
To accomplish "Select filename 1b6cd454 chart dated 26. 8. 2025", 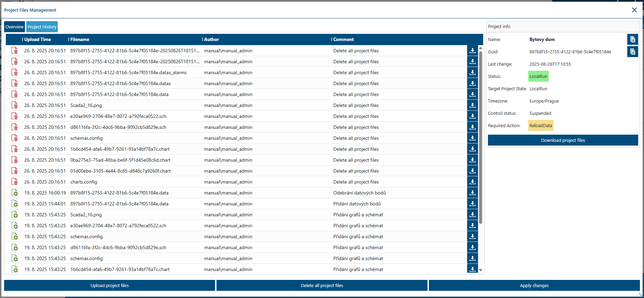I will (x=120, y=149).
